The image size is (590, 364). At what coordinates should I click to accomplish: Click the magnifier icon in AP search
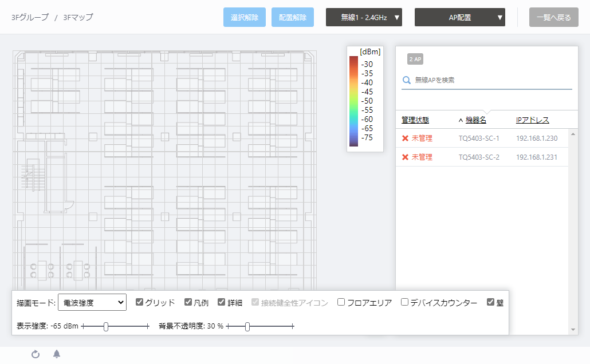[x=406, y=80]
